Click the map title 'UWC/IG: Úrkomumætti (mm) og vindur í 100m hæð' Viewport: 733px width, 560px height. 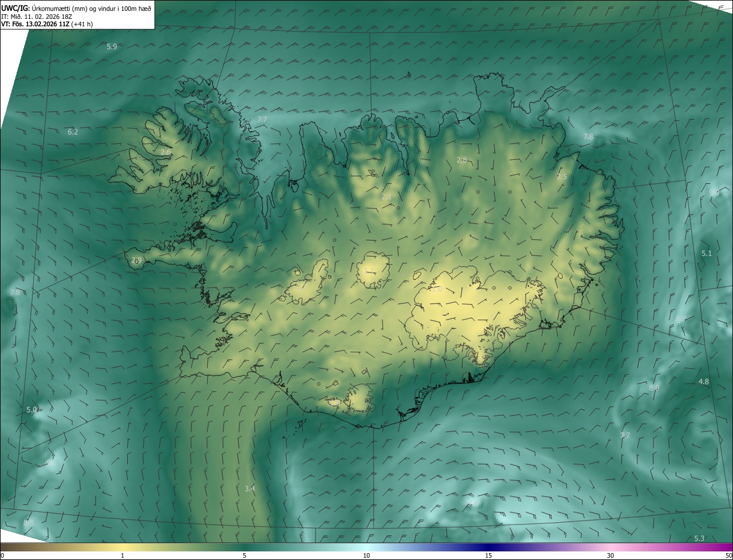[x=76, y=8]
